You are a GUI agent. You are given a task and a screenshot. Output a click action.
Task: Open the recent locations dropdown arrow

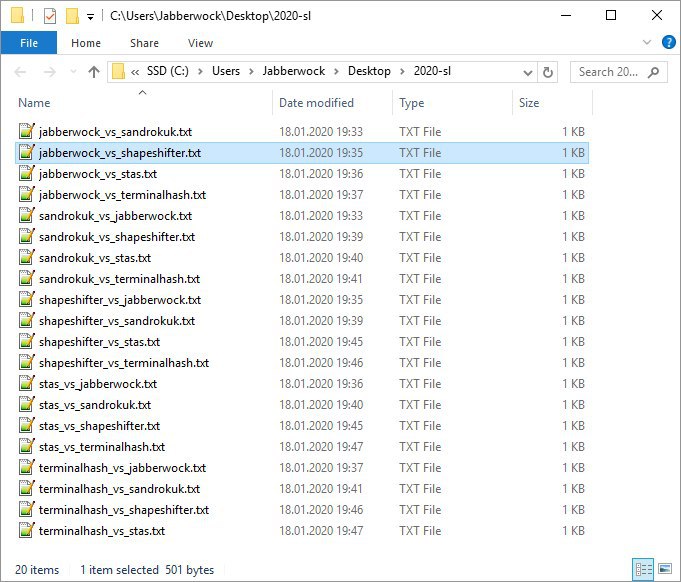point(73,72)
